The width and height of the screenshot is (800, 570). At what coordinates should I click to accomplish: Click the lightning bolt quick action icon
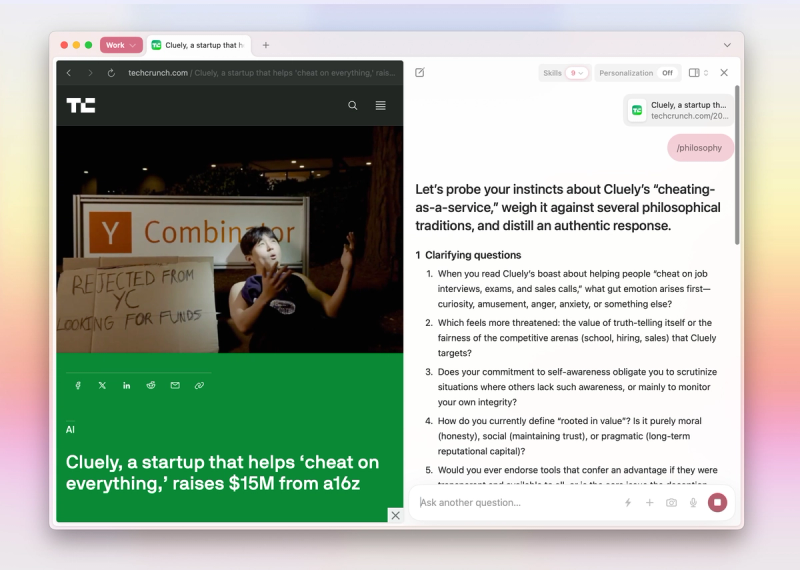[628, 503]
